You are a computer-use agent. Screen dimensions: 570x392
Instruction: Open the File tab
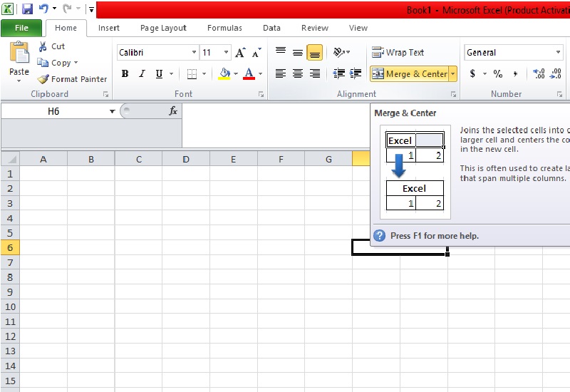click(x=21, y=28)
